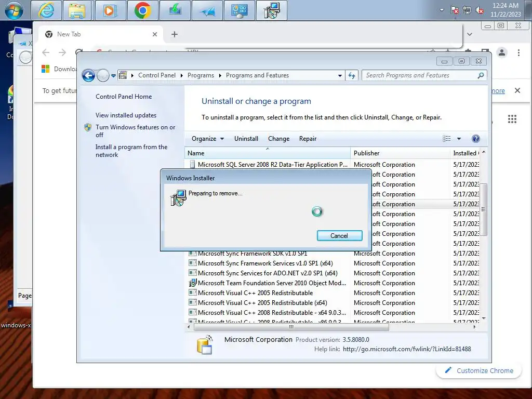Open Windows Explorer folder taskbar icon
The width and height of the screenshot is (532, 399).
[77, 10]
